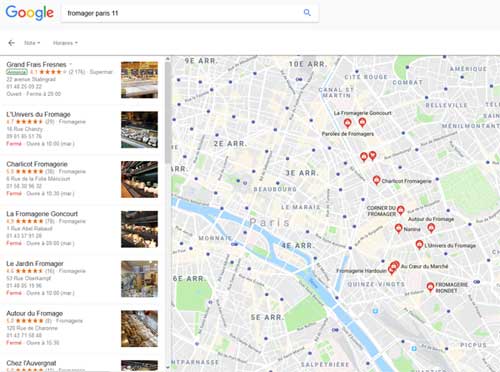
Task: Select CORNER DU FROMAGER map pin
Action: 401,210
